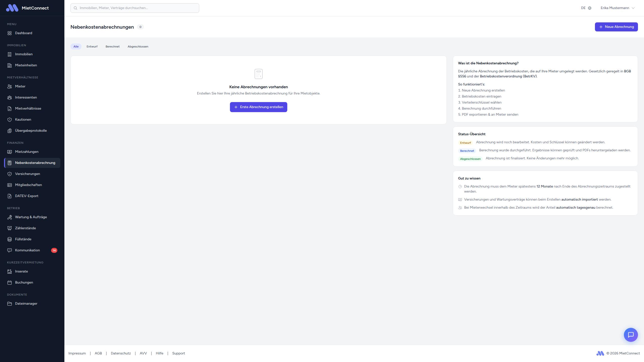Open the DE language selector
644x362 pixels.
(583, 8)
